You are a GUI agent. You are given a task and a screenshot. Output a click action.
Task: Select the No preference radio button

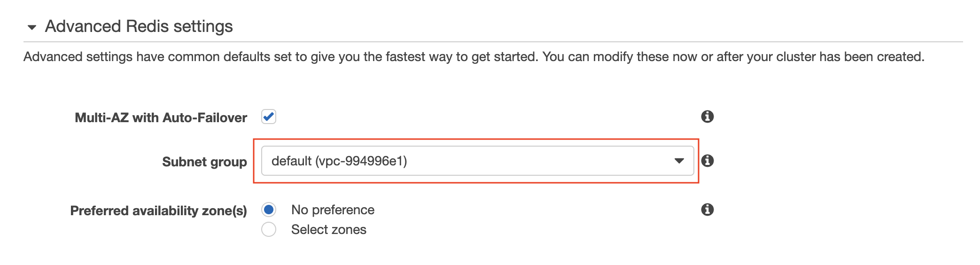click(x=269, y=210)
